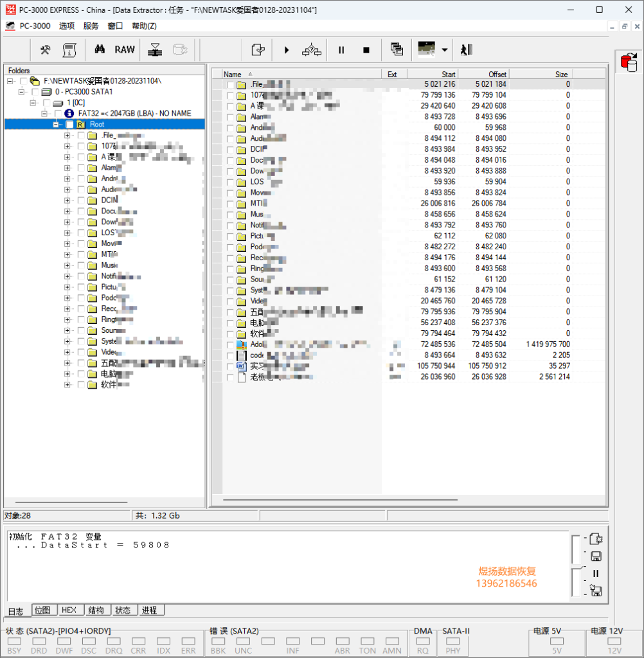This screenshot has height=658, width=644.
Task: Collapse the 0 - PC3000 SATA1 node
Action: tap(21, 92)
